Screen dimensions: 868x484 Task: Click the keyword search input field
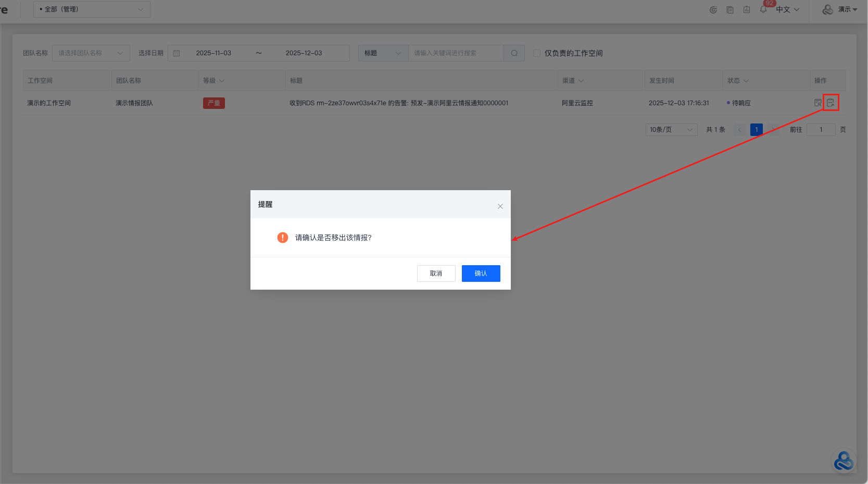click(456, 53)
